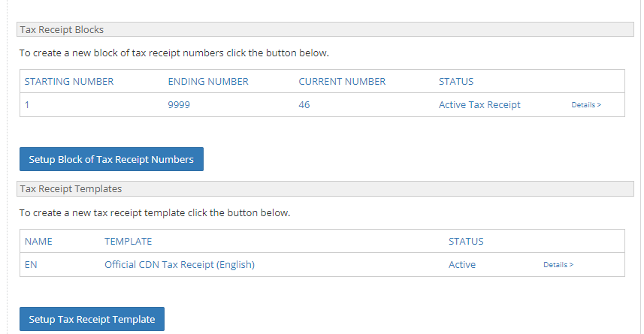Click the Tax Receipt Templates section header

(325, 188)
